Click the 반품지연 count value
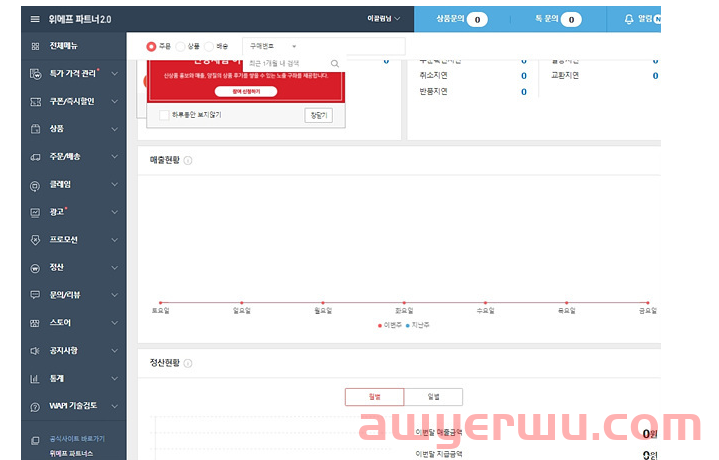 coord(524,92)
